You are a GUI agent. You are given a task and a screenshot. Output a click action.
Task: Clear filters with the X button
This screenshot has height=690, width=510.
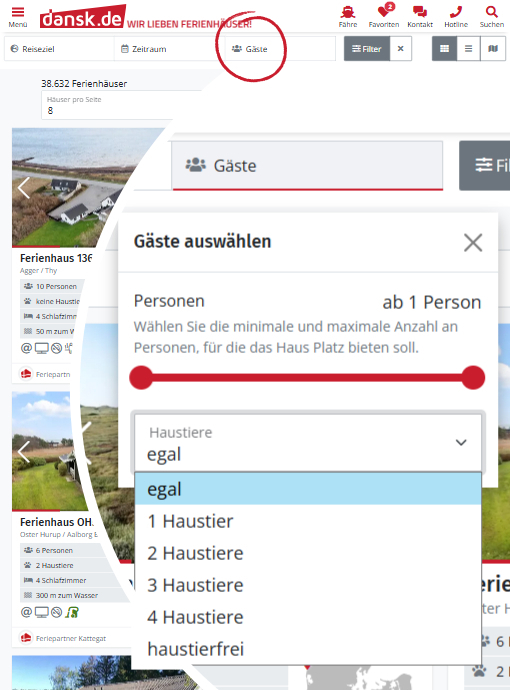tap(400, 49)
